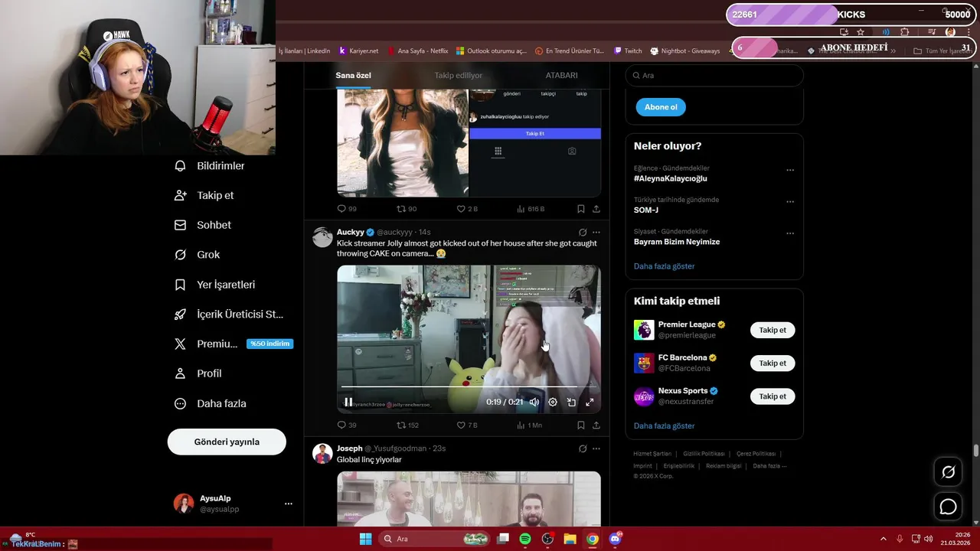Open Auckyy's profile avatar

tap(322, 236)
